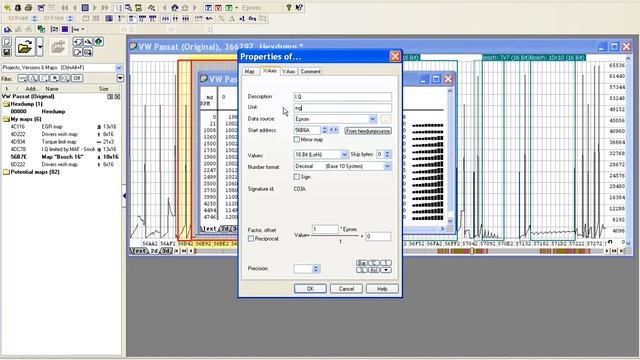Click the first icon of the third toolbar row
640x360 pixels.
coord(8,29)
